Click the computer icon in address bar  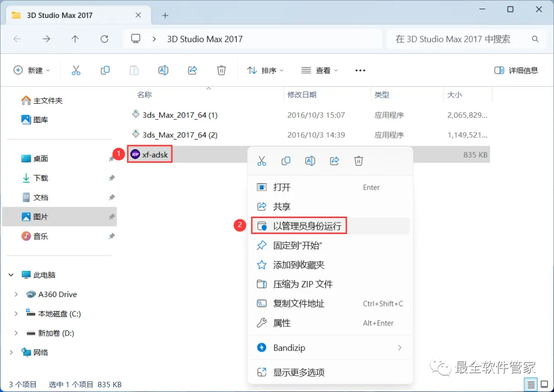(x=135, y=38)
